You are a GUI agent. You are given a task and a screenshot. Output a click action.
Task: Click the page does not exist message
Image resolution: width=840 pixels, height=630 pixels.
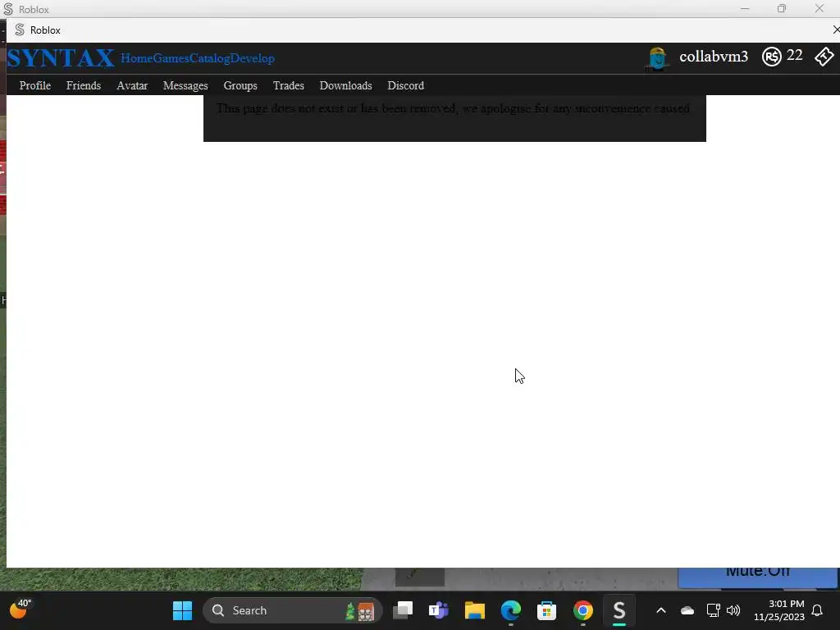point(453,108)
